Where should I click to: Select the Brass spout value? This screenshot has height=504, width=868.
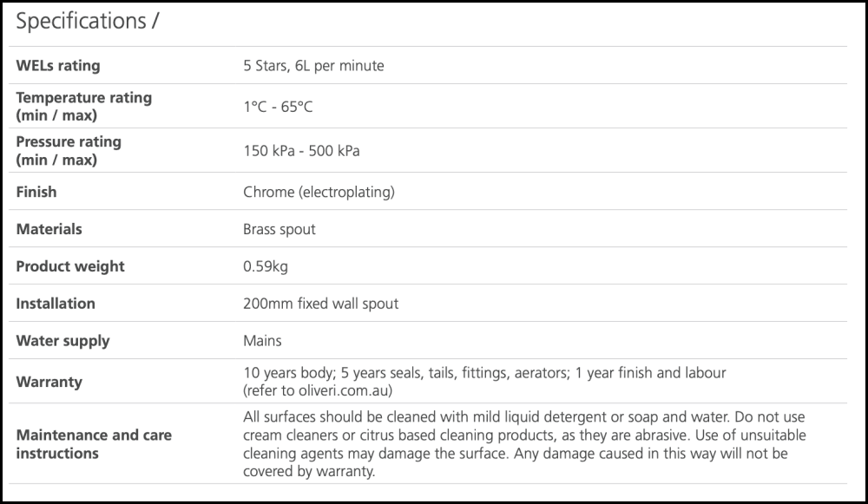tap(279, 230)
